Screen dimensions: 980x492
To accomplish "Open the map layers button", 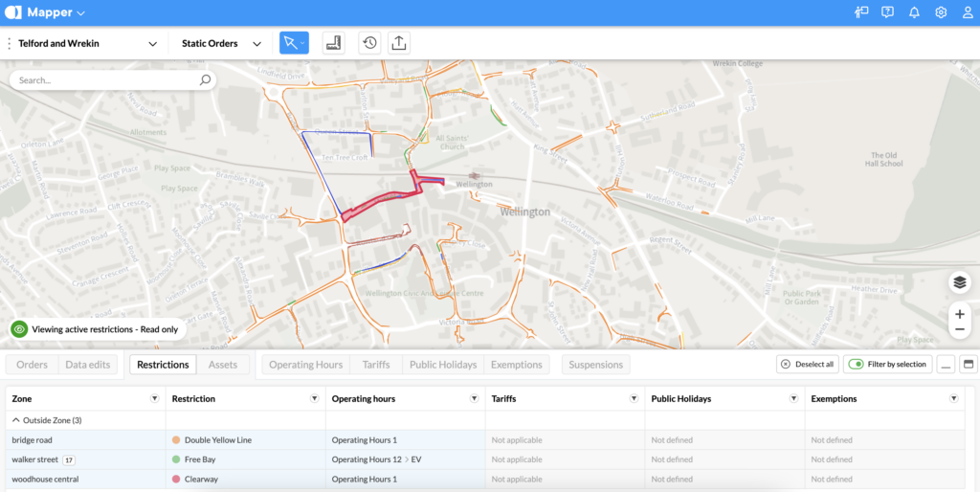I will coord(959,282).
